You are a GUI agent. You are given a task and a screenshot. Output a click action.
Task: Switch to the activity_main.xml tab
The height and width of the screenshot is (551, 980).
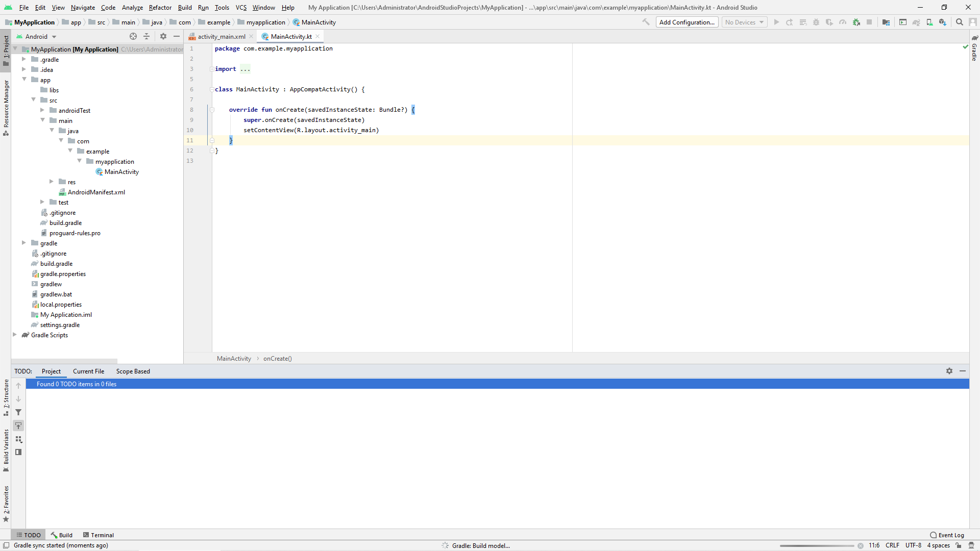coord(221,36)
